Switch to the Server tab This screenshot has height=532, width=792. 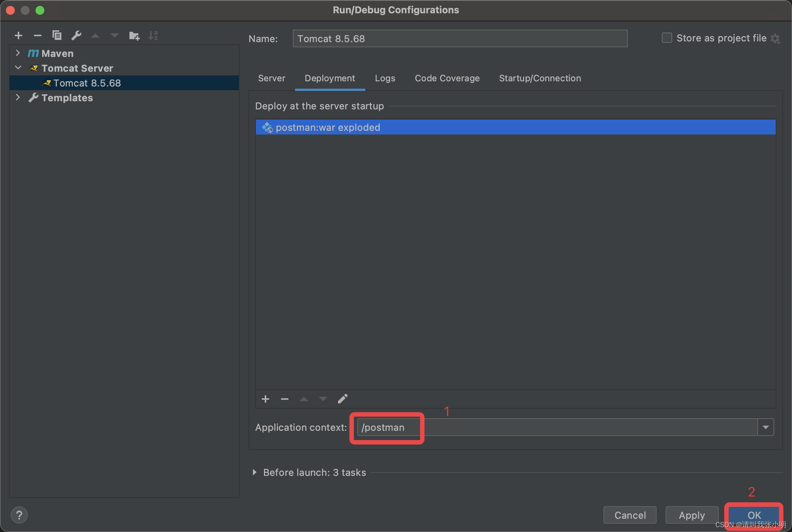271,78
